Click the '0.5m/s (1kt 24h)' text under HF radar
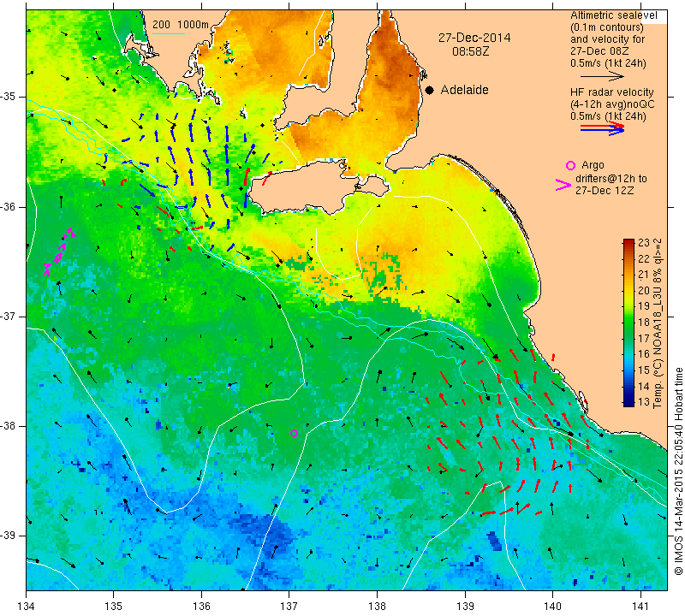The height and width of the screenshot is (616, 685). click(x=608, y=116)
